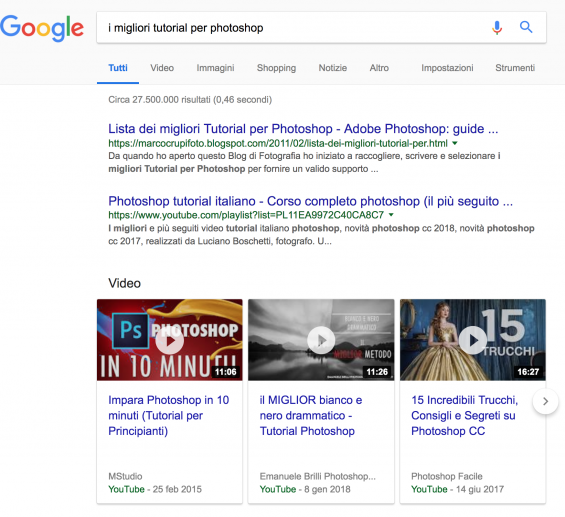Start voice search with the microphone icon
Viewport: 565px width, 517px height.
[x=497, y=27]
